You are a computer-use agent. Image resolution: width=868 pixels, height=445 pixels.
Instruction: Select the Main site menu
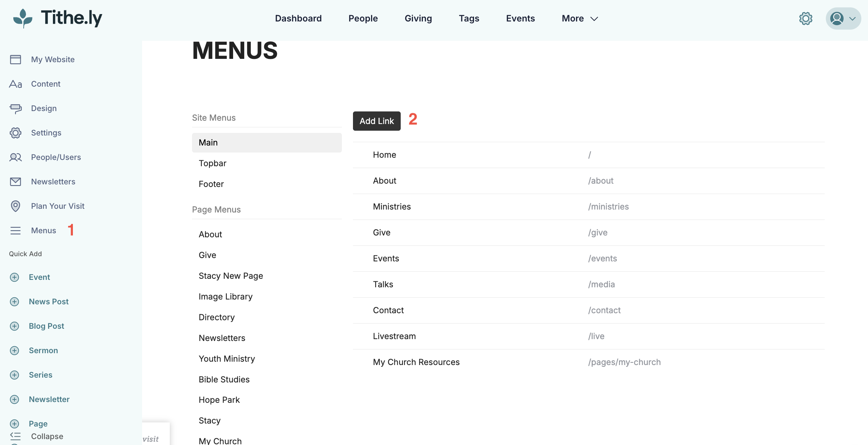tap(267, 143)
